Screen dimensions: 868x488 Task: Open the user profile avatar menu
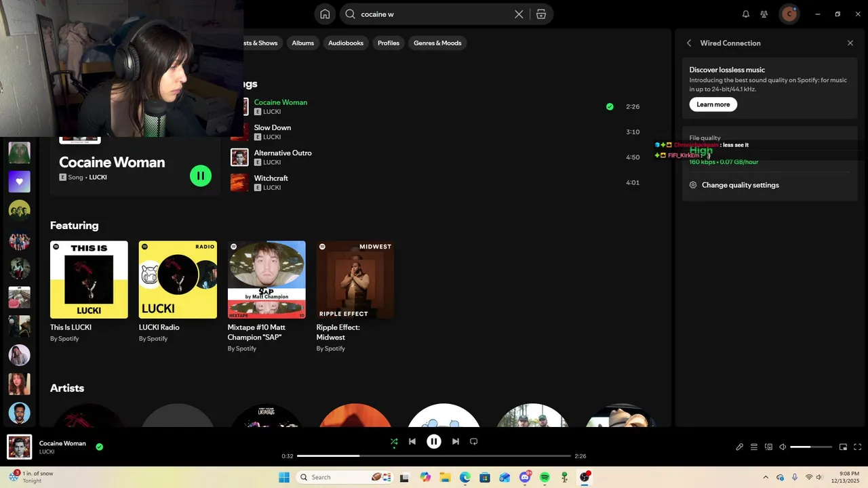[x=789, y=14]
